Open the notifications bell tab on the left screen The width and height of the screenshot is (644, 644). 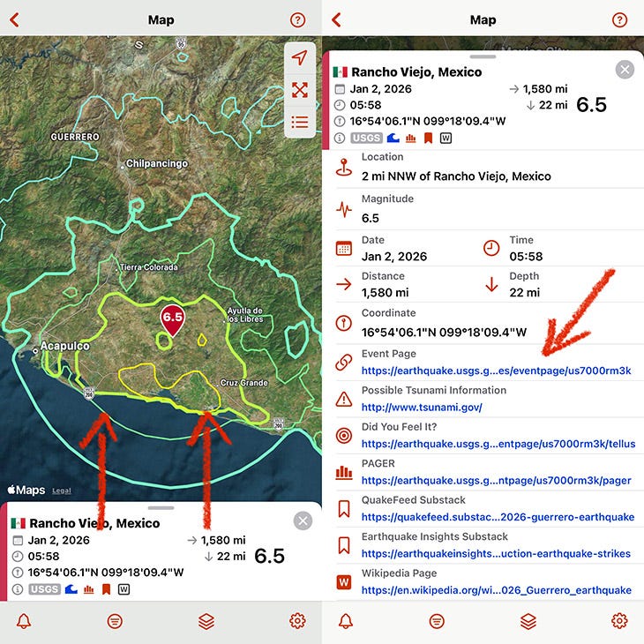[24, 621]
